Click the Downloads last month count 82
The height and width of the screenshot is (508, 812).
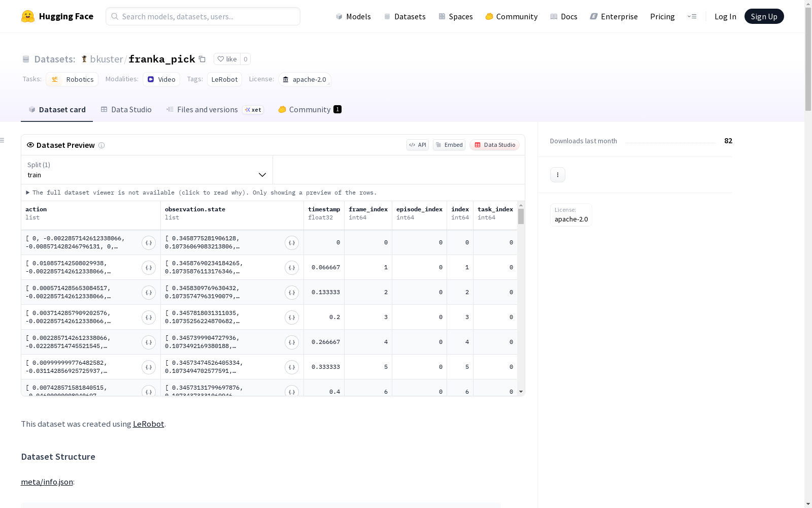728,141
